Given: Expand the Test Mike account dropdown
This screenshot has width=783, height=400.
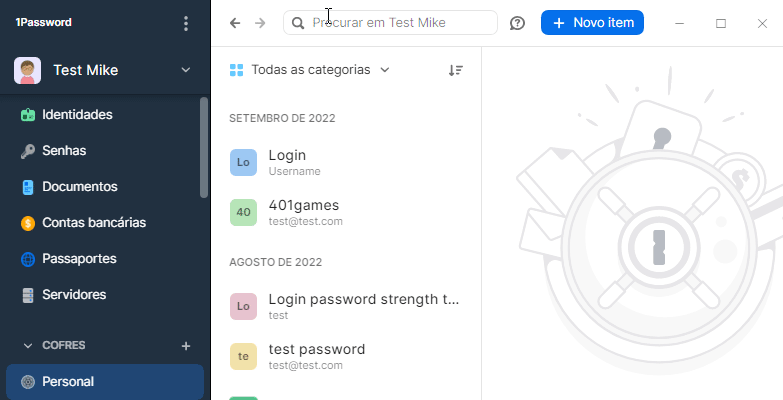Looking at the screenshot, I should pyautogui.click(x=185, y=70).
